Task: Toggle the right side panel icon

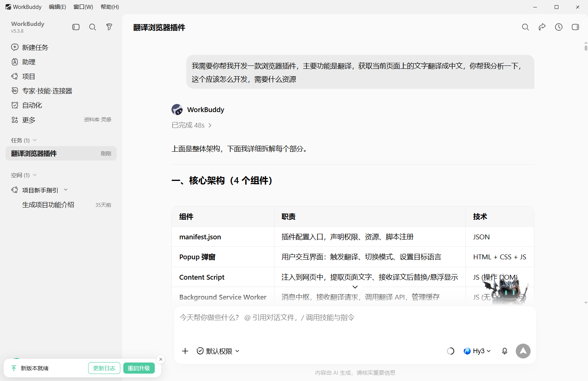Action: [575, 27]
